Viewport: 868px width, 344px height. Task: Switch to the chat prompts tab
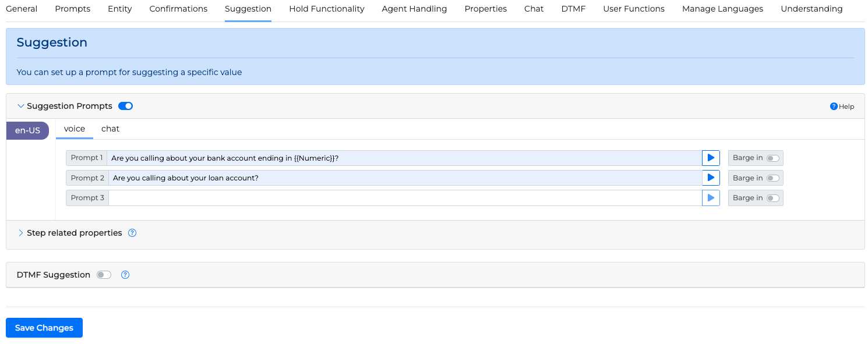click(x=110, y=129)
